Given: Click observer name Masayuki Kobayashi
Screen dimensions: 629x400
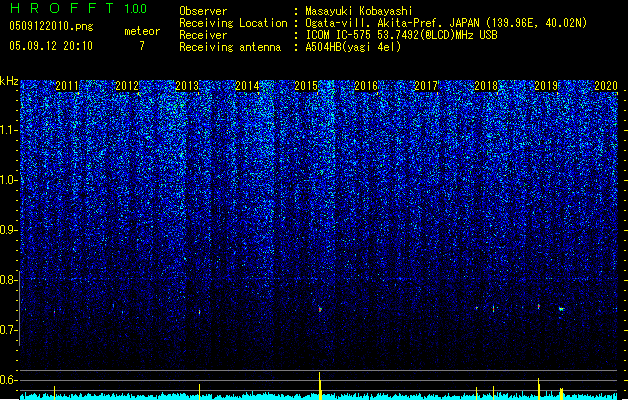Looking at the screenshot, I should click(359, 11).
